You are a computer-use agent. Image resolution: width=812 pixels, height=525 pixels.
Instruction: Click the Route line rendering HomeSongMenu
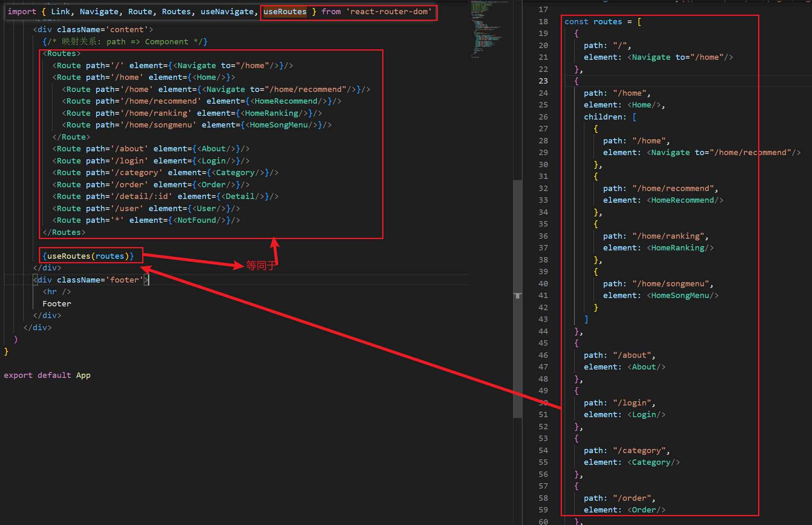click(x=197, y=125)
